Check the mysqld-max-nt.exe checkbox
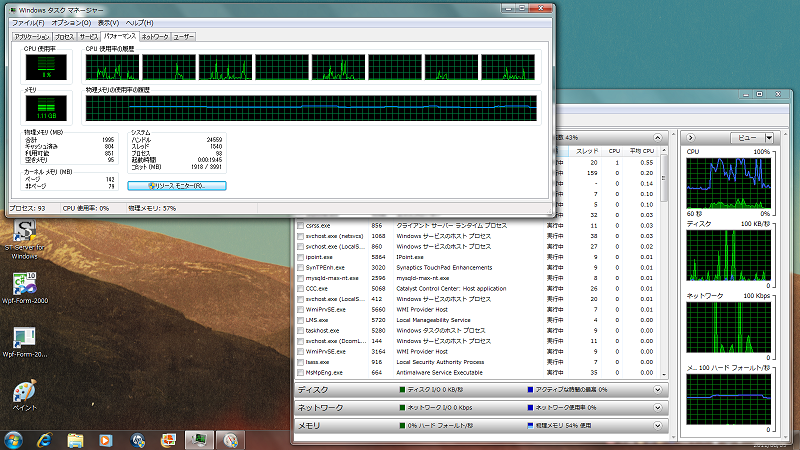This screenshot has height=450, width=800. click(x=301, y=278)
